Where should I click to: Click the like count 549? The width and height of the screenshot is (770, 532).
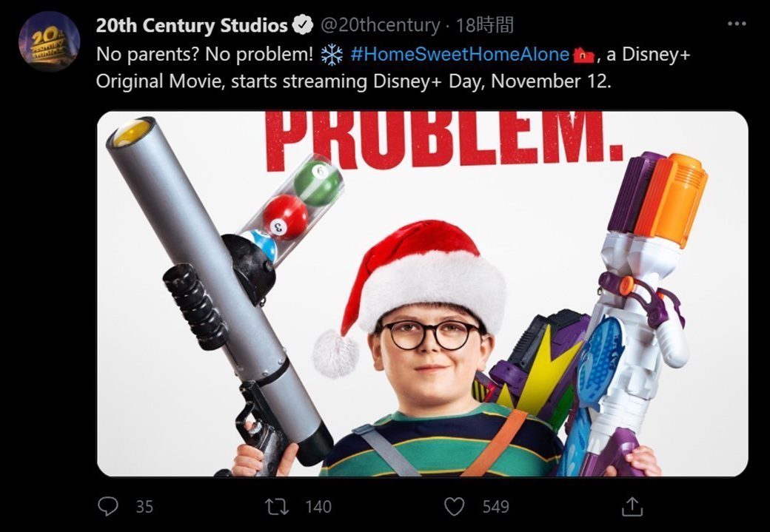click(495, 506)
